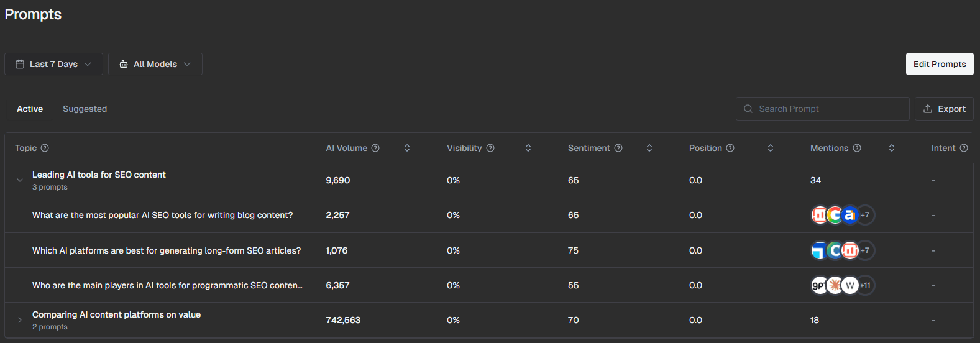This screenshot has width=980, height=343.
Task: Click the '3 prompts' label under Leading AI tools
Action: pyautogui.click(x=50, y=187)
